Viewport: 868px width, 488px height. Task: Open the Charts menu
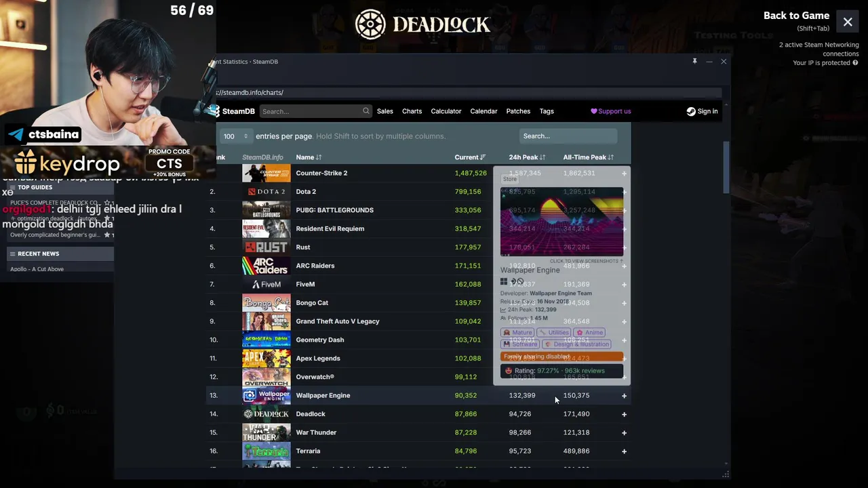(412, 111)
